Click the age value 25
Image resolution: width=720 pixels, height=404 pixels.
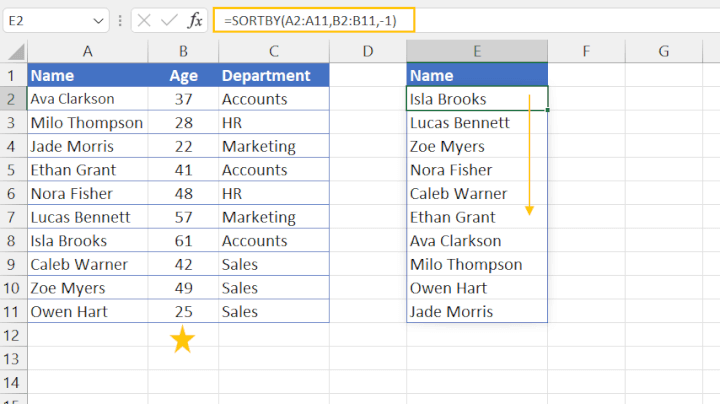(x=183, y=311)
